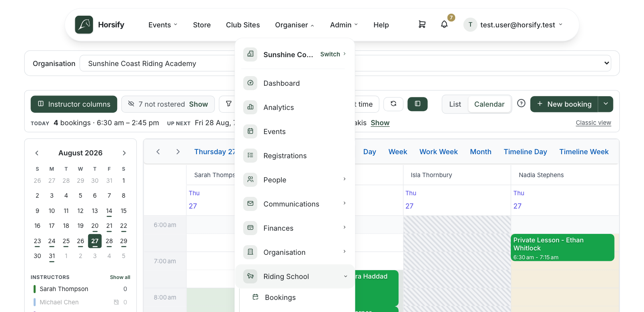Select August 28 in mini calendar
The width and height of the screenshot is (644, 312).
pos(109,241)
